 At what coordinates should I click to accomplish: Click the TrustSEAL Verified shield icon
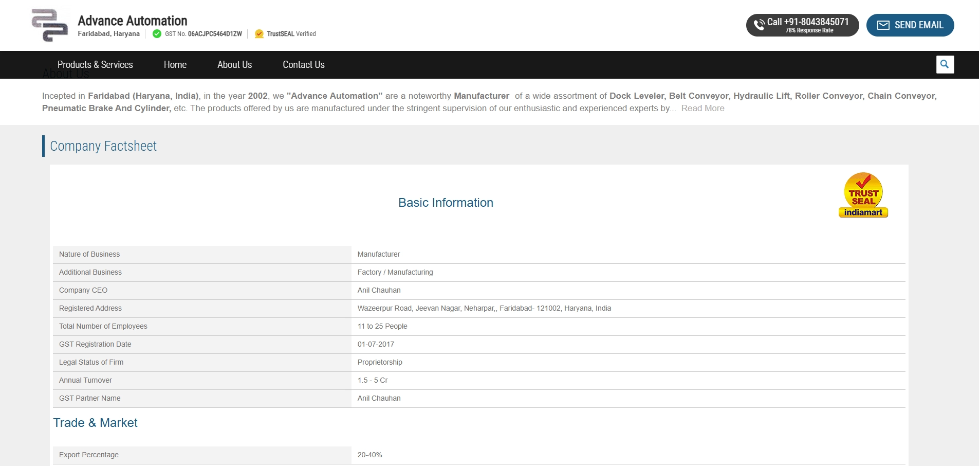260,34
